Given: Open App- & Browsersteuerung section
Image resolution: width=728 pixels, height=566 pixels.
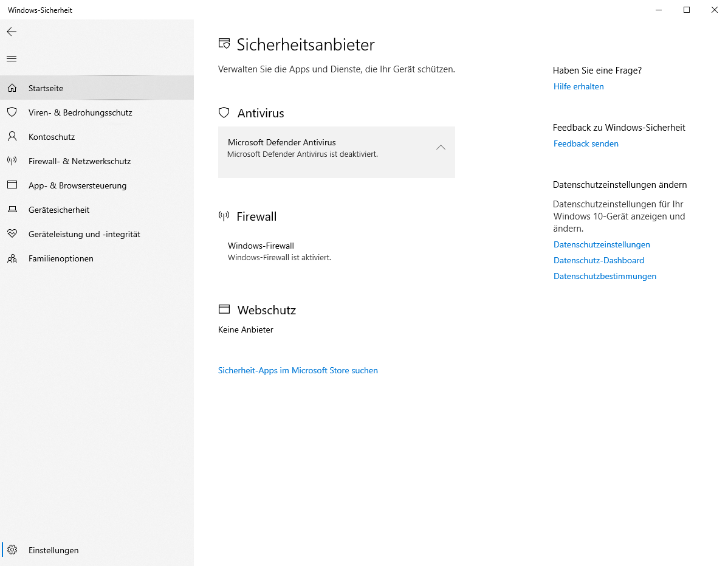Looking at the screenshot, I should coord(97,185).
